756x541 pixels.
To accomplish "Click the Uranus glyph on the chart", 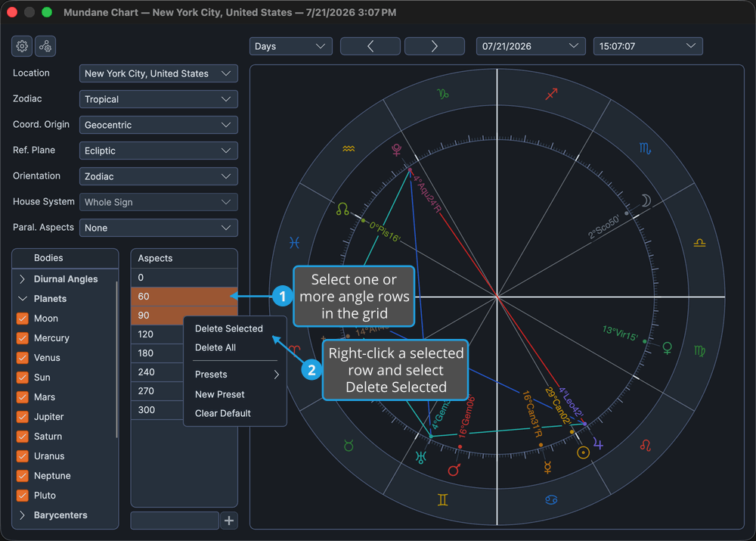I will (421, 457).
